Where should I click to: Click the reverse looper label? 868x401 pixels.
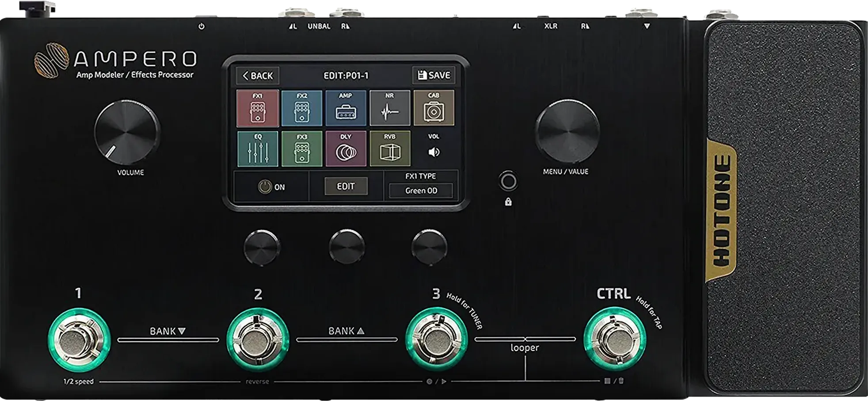257,382
